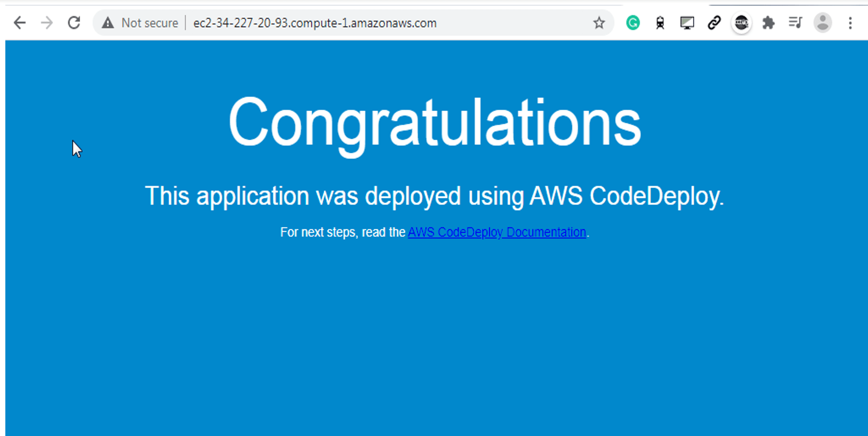Click the Congratulations page heading
The image size is (868, 436).
434,123
